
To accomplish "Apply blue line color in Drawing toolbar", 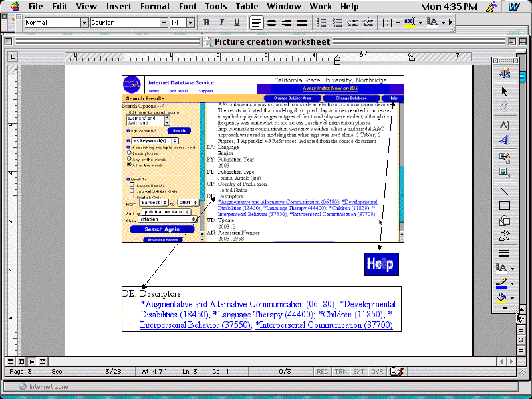I will point(502,283).
